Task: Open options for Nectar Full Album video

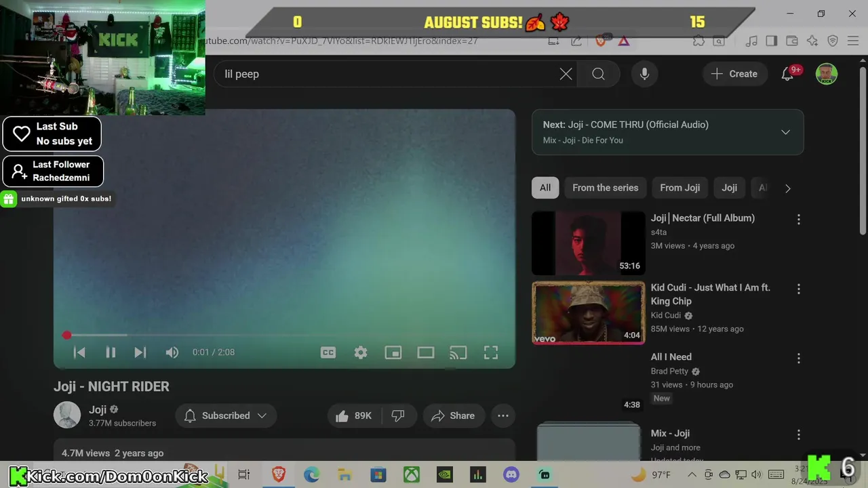Action: coord(798,220)
